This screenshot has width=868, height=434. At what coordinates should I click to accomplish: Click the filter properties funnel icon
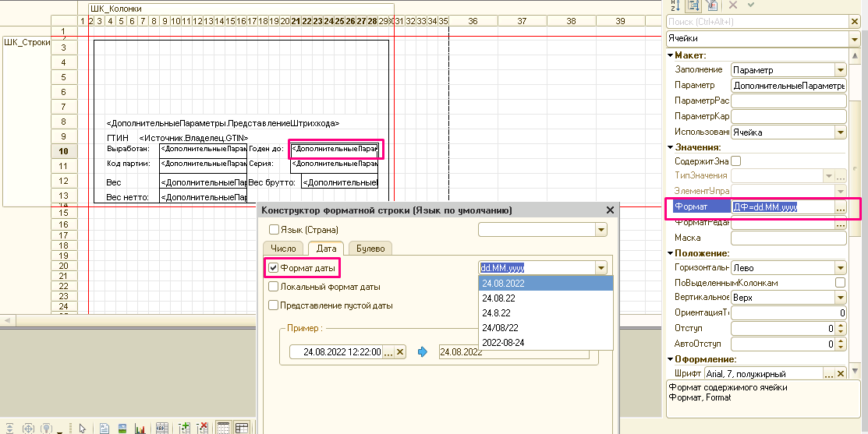[712, 5]
